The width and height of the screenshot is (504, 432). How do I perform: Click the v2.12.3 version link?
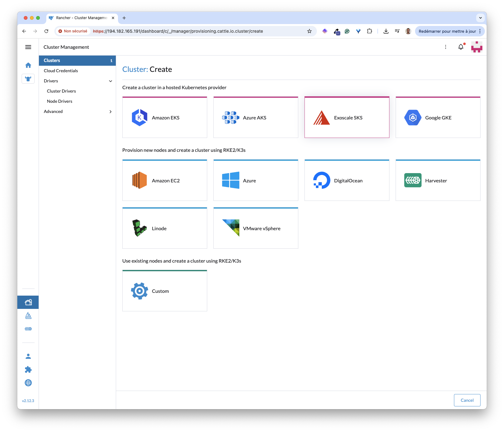28,401
